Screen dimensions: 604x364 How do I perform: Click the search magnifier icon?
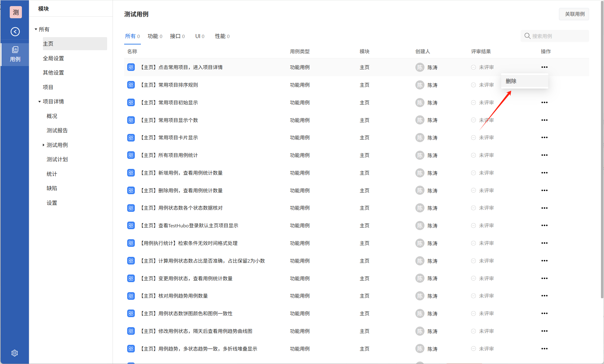[527, 36]
